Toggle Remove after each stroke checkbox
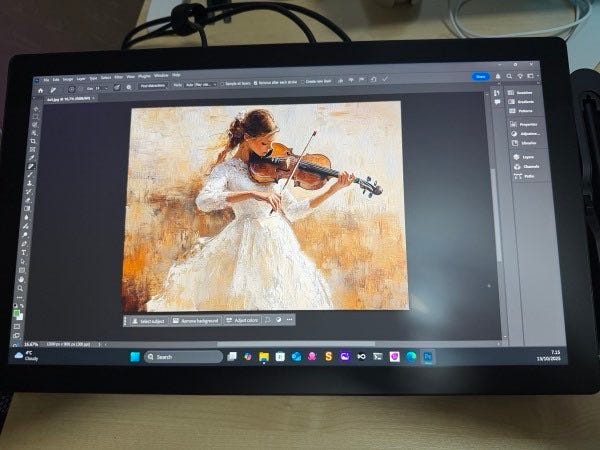Screen dimensions: 600x450 point(255,83)
